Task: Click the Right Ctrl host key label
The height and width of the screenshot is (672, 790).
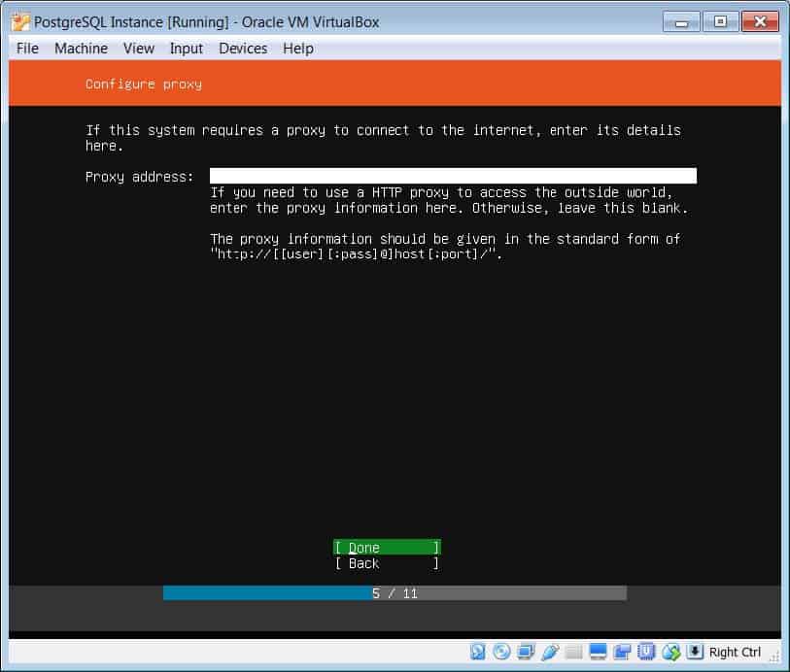Action: (735, 652)
